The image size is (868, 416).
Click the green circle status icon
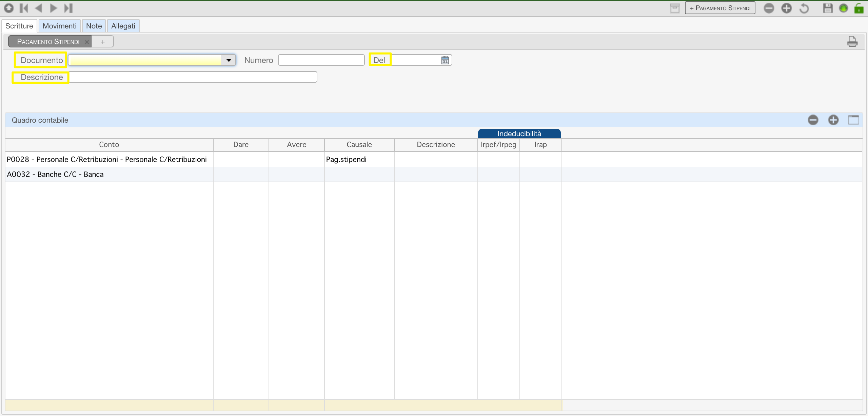844,8
